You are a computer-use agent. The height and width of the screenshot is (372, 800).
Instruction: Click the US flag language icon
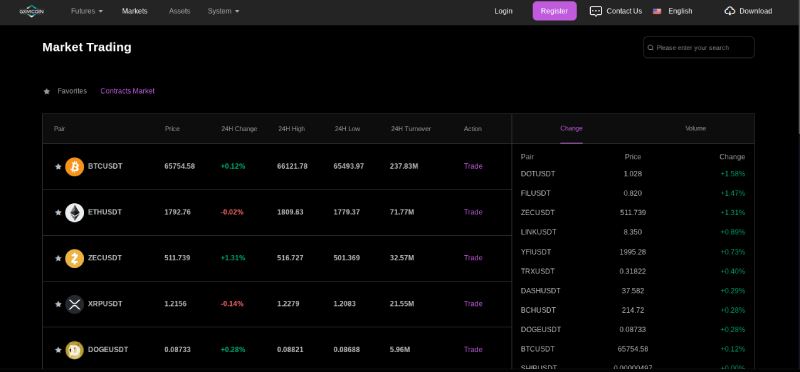pyautogui.click(x=657, y=11)
